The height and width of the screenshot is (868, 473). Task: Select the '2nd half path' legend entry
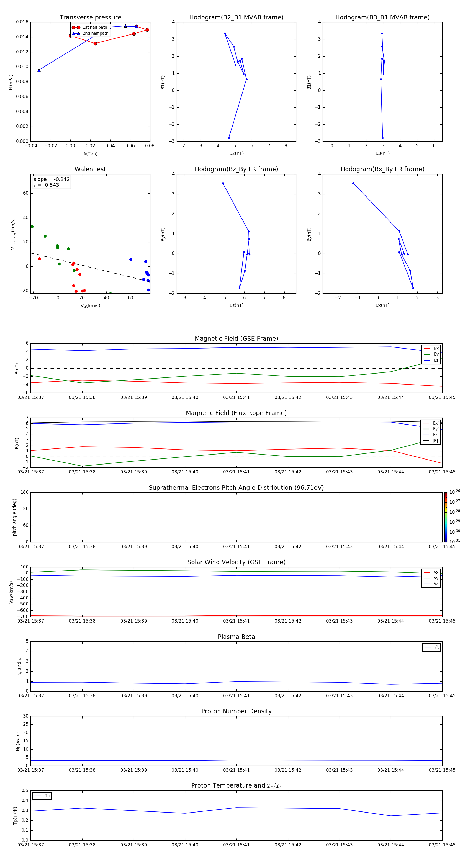point(90,33)
